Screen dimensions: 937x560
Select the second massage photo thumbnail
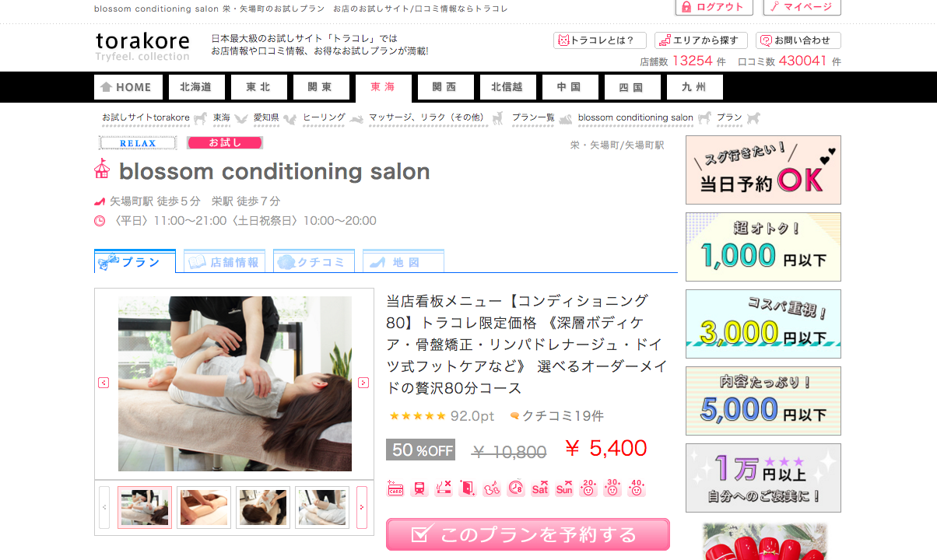point(204,507)
